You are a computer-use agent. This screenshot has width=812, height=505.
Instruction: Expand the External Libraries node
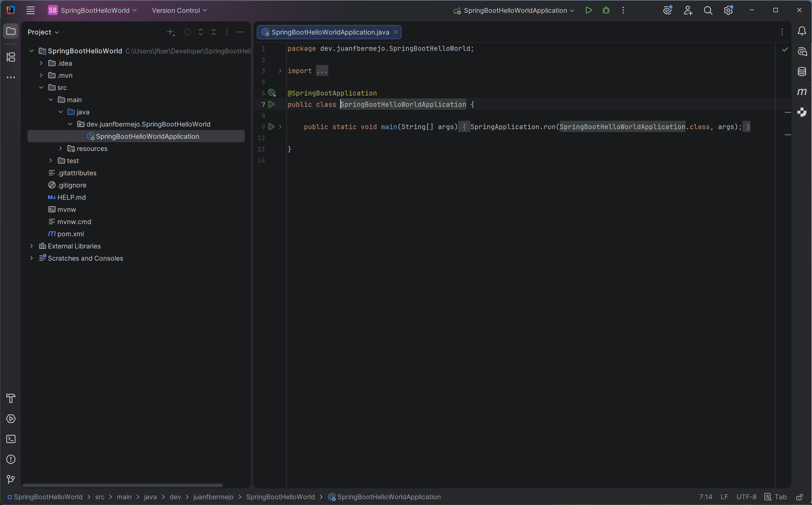coord(31,246)
